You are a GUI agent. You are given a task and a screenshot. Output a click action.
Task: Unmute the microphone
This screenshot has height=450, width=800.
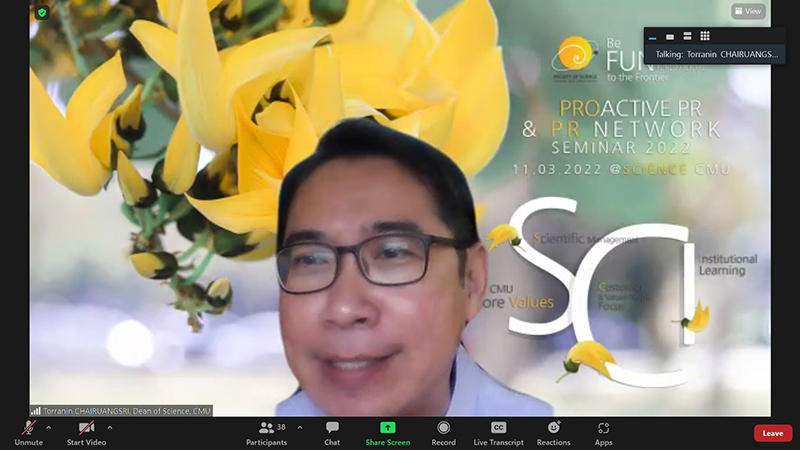coord(29,433)
